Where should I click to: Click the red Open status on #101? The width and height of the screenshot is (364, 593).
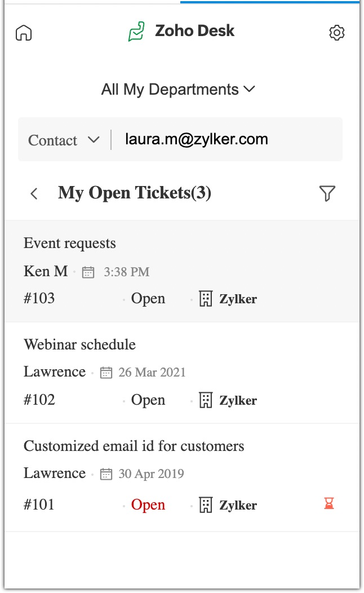coord(148,505)
